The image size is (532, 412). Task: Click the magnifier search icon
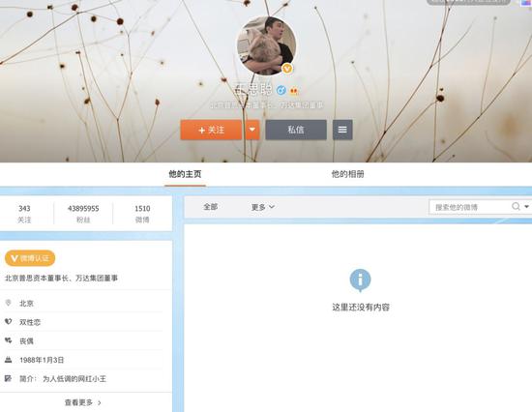click(x=516, y=206)
